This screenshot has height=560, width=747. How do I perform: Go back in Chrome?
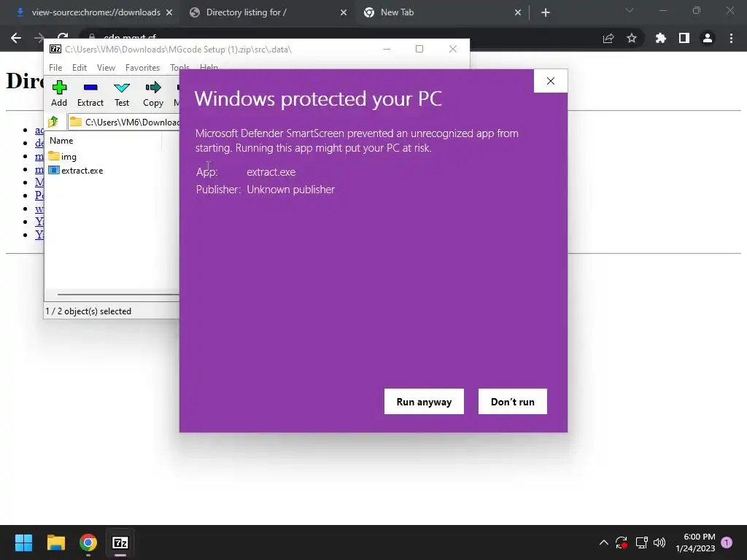click(16, 38)
